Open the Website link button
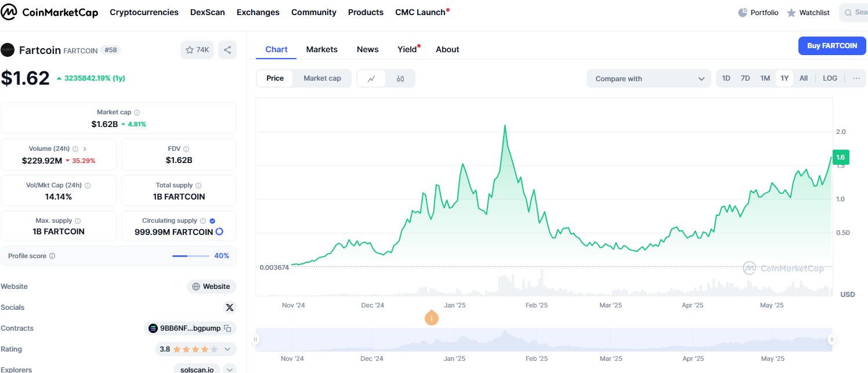This screenshot has width=868, height=373. [212, 287]
